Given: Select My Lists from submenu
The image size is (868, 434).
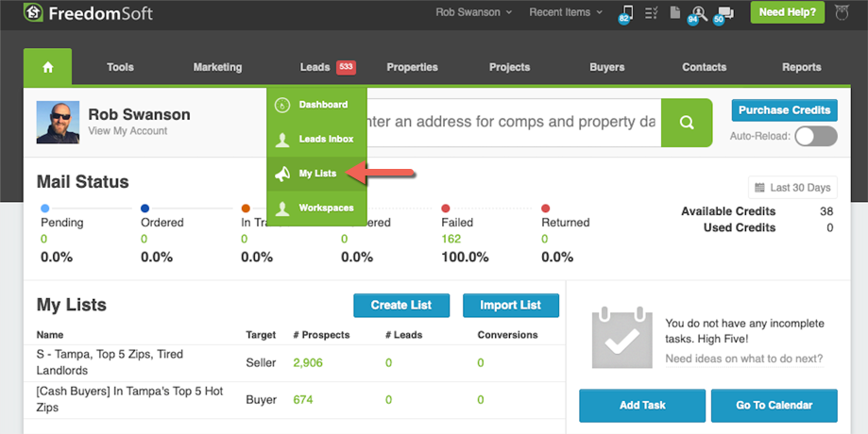Looking at the screenshot, I should tap(316, 174).
